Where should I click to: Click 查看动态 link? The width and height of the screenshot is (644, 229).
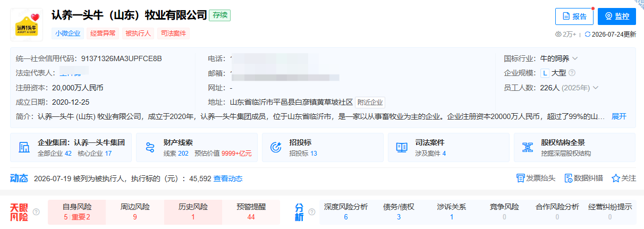[x=228, y=179]
